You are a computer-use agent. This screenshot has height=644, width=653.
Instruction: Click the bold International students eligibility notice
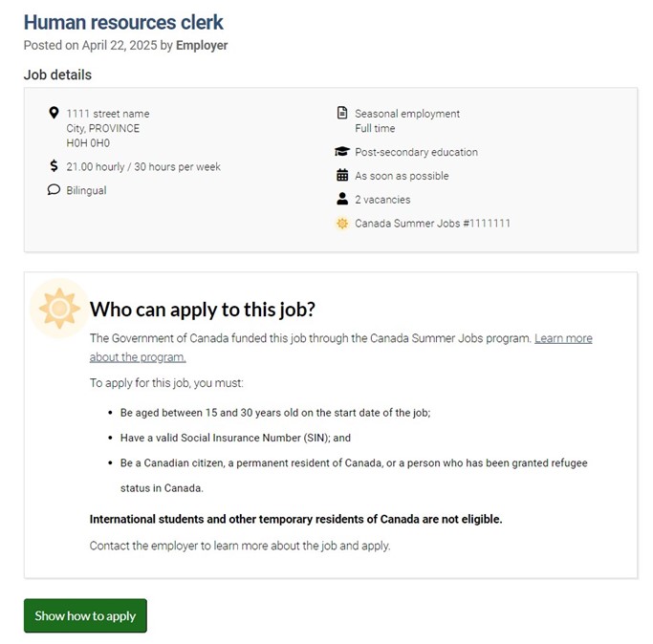295,519
